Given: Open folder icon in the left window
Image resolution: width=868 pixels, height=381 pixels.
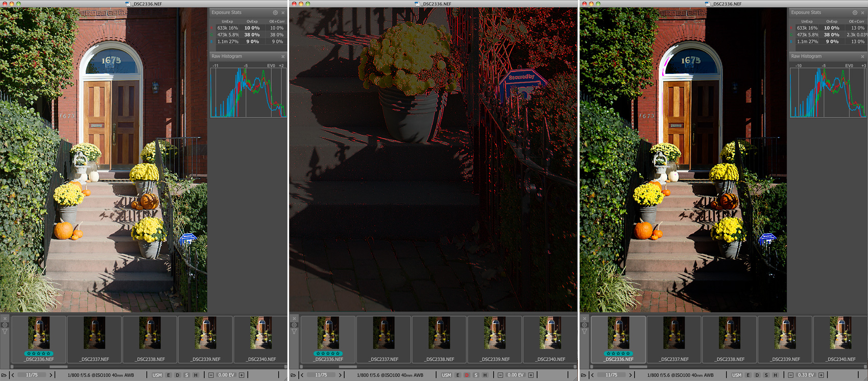Looking at the screenshot, I should click(4, 375).
